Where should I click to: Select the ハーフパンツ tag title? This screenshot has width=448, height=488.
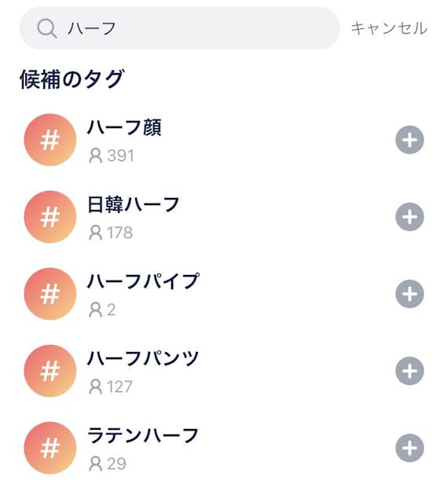point(143,358)
